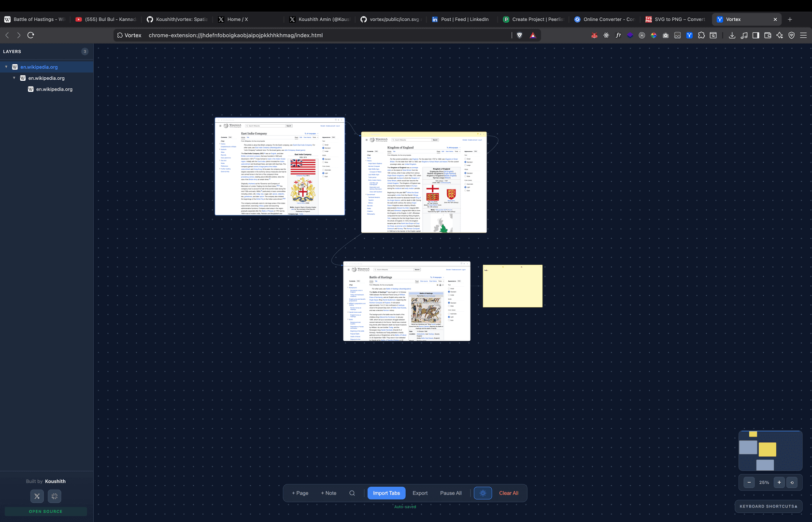This screenshot has width=812, height=522.
Task: Click the OPEN SOURCE link
Action: pyautogui.click(x=45, y=511)
